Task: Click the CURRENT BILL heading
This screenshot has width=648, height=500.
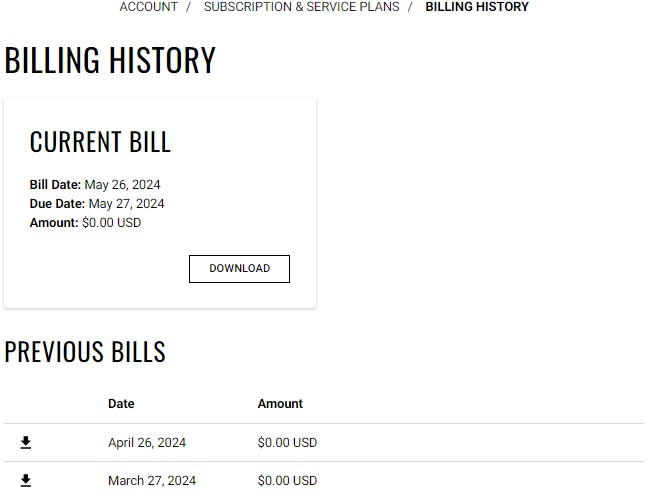Action: 100,142
